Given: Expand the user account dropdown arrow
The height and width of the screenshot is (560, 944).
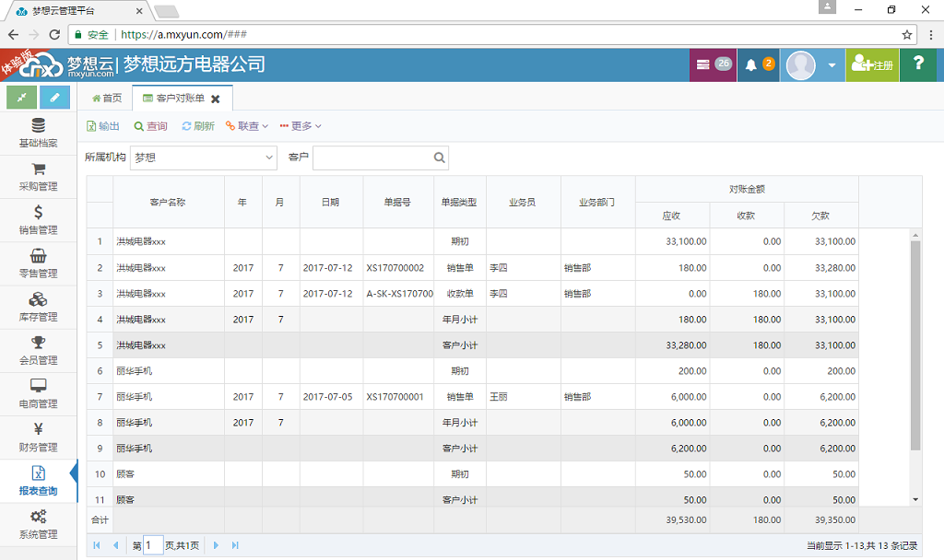Looking at the screenshot, I should coord(832,65).
